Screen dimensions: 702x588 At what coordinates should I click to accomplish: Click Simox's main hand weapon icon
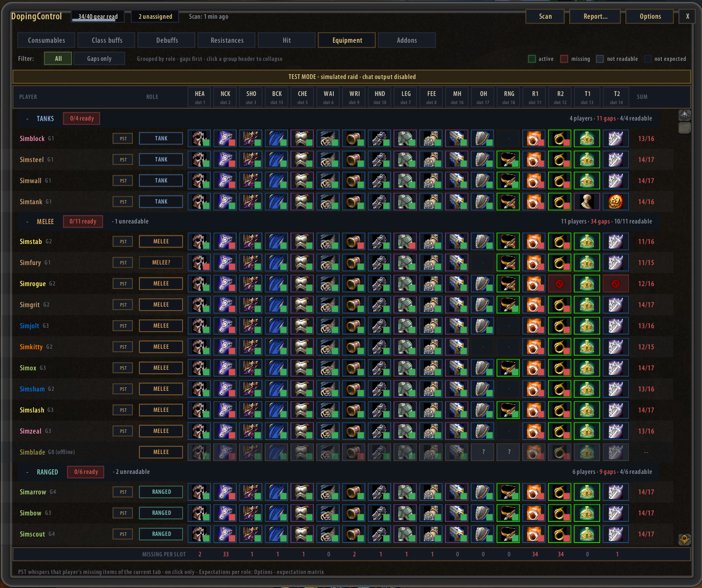pyautogui.click(x=457, y=368)
